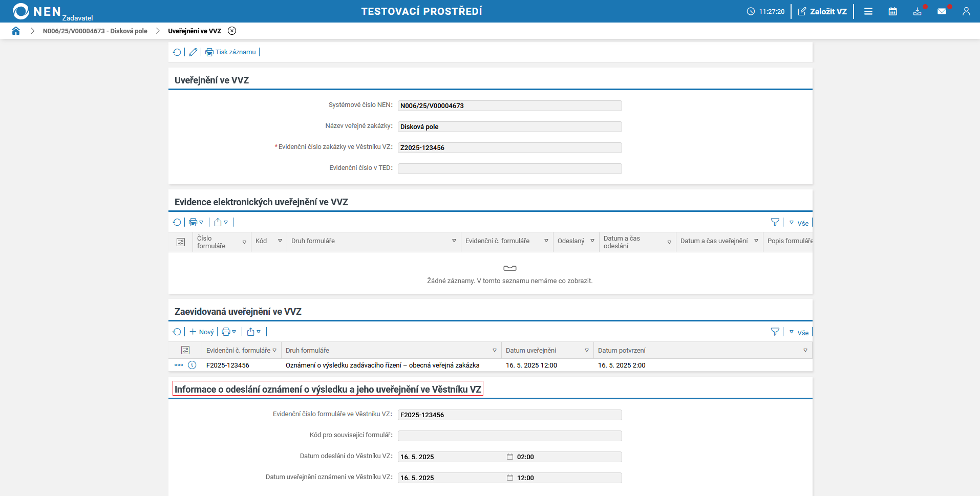Image resolution: width=980 pixels, height=496 pixels.
Task: Open Kód column filter dropdown
Action: [x=280, y=241]
